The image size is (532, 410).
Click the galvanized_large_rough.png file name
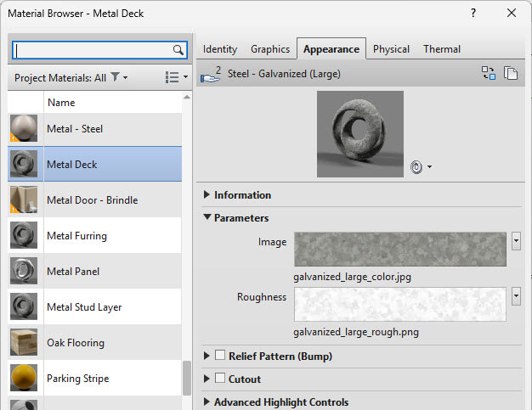coord(356,332)
